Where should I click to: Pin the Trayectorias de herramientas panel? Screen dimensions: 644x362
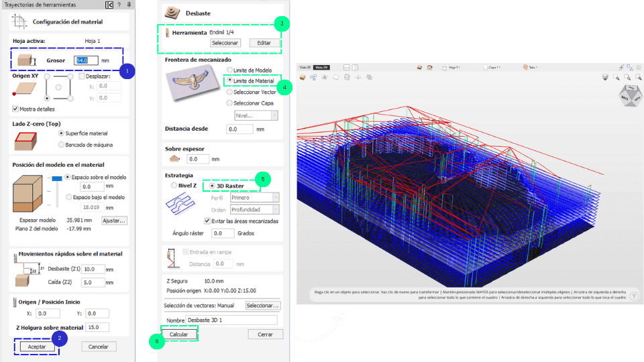coord(127,5)
